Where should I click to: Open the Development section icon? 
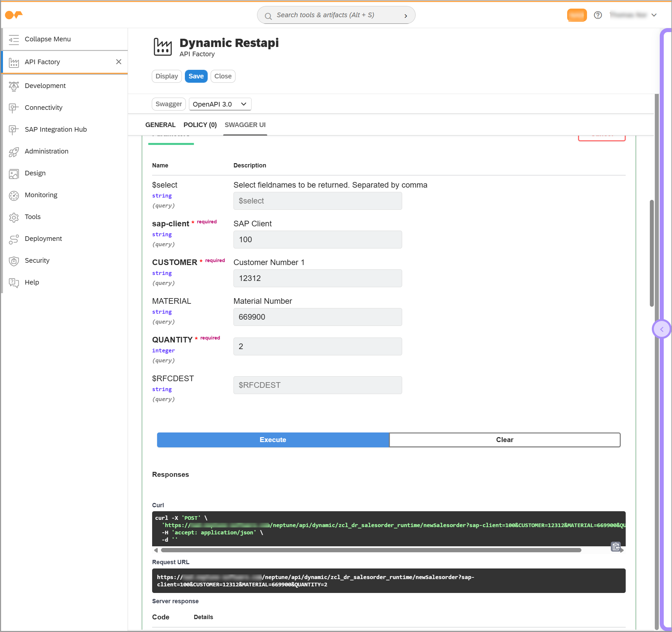click(14, 86)
